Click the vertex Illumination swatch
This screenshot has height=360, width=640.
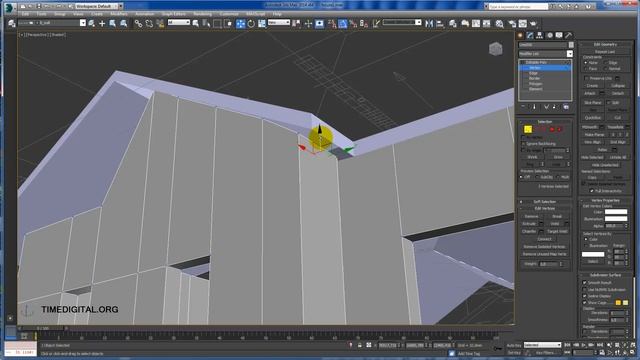tap(616, 219)
